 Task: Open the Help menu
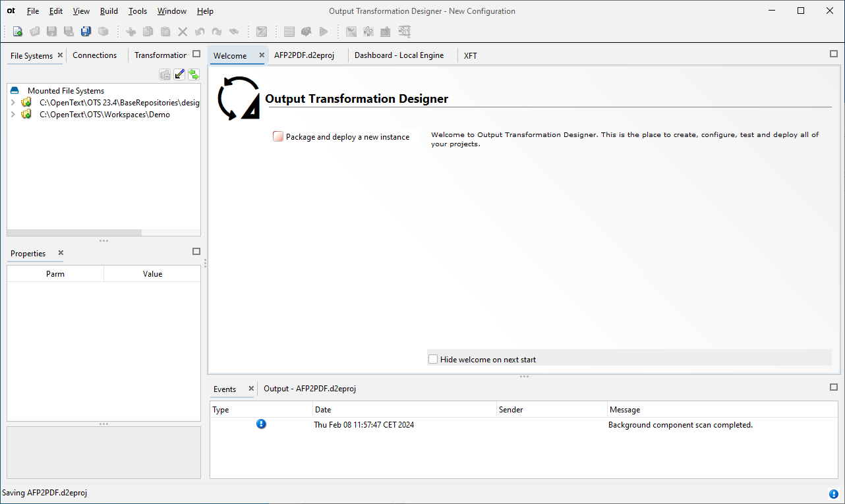[205, 11]
